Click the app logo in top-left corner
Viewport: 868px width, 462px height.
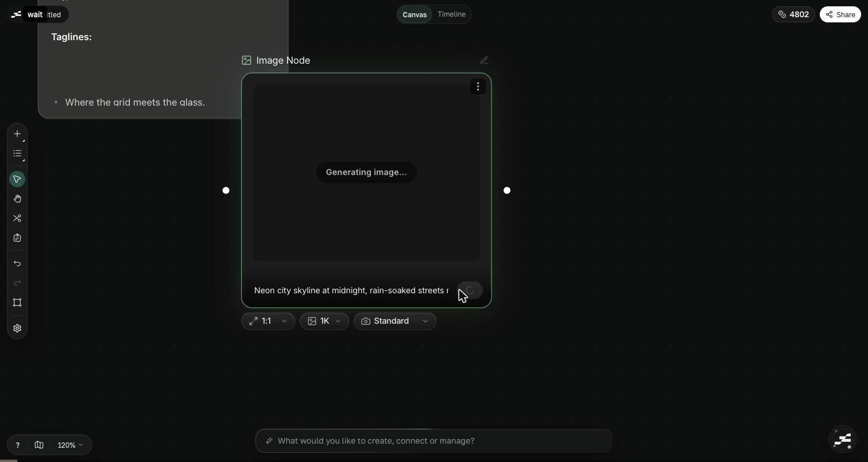16,14
